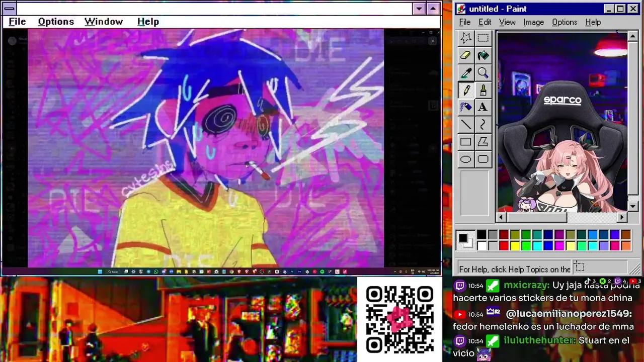Click the Paint icon in title bar
The width and height of the screenshot is (644, 362).
461,9
